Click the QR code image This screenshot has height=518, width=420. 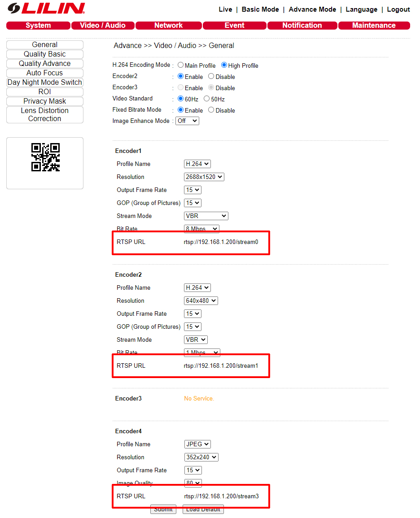click(x=46, y=157)
